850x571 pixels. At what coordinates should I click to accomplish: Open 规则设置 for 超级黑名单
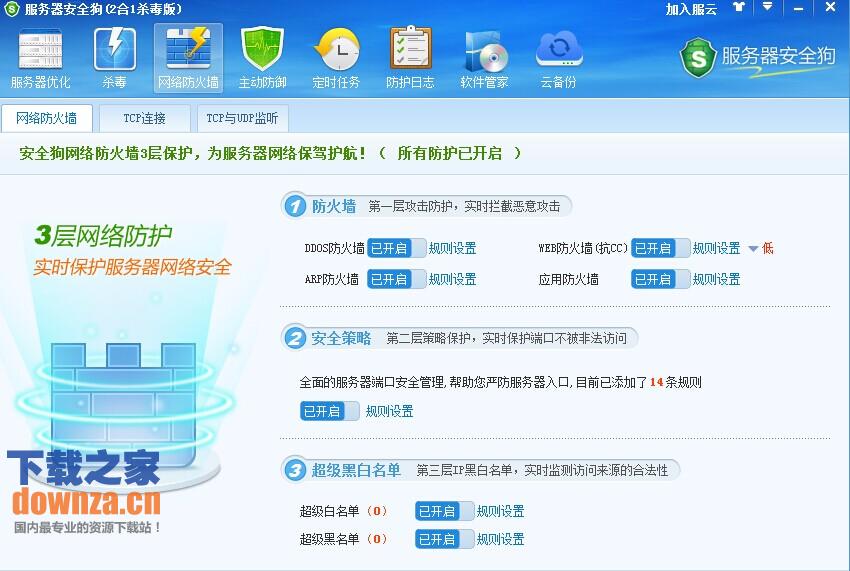(500, 539)
